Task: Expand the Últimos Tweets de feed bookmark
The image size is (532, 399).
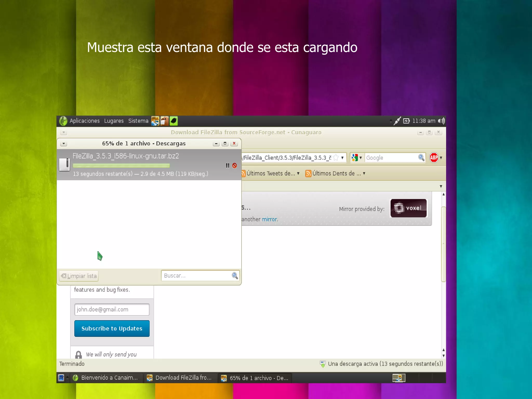Action: (x=270, y=174)
